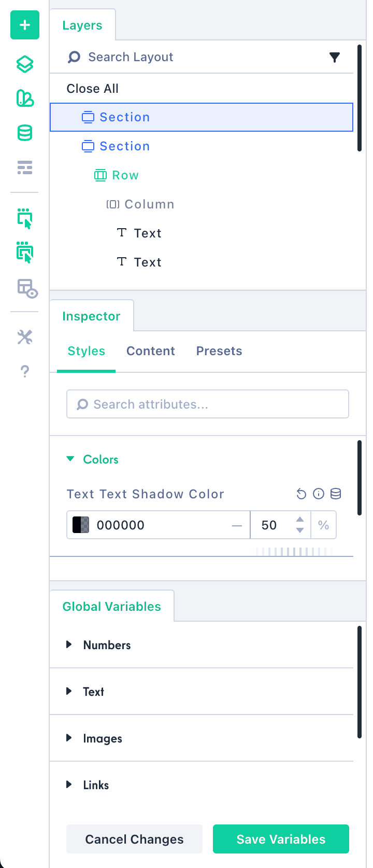The image size is (373, 868).
Task: Reset Text Shadow Color with the undo icon
Action: click(x=302, y=494)
